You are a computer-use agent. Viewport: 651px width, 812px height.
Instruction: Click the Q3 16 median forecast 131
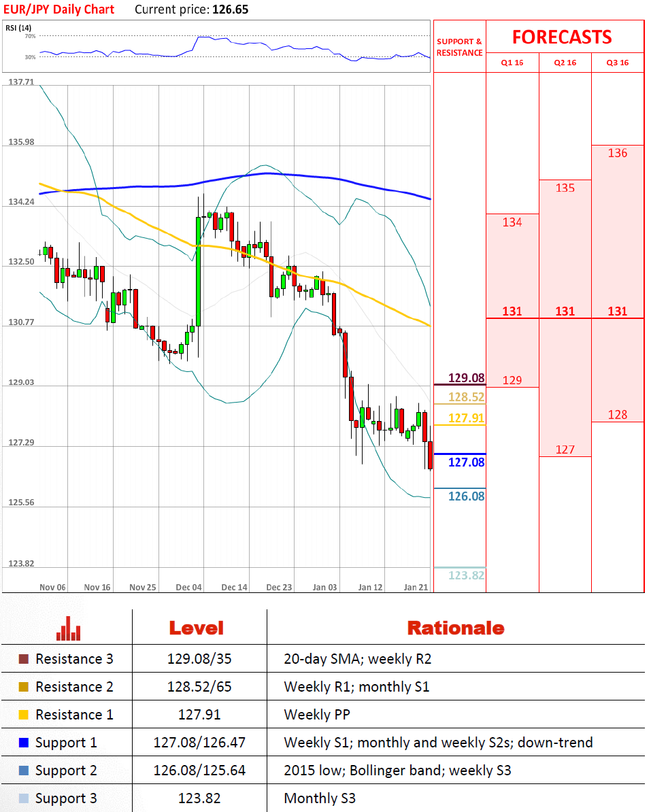coord(618,311)
